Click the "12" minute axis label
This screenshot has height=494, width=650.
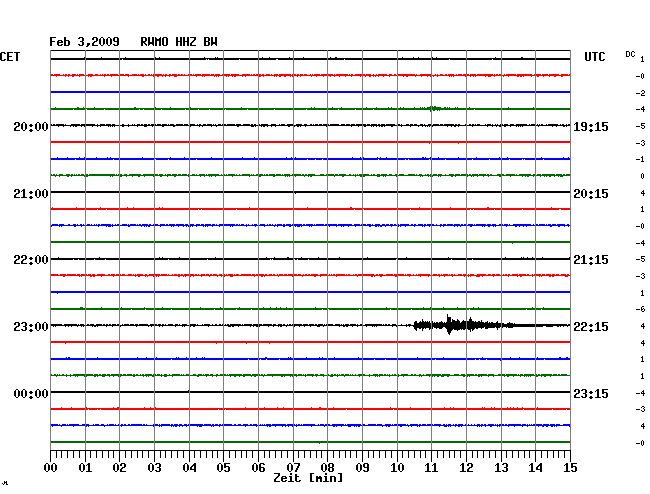466,467
